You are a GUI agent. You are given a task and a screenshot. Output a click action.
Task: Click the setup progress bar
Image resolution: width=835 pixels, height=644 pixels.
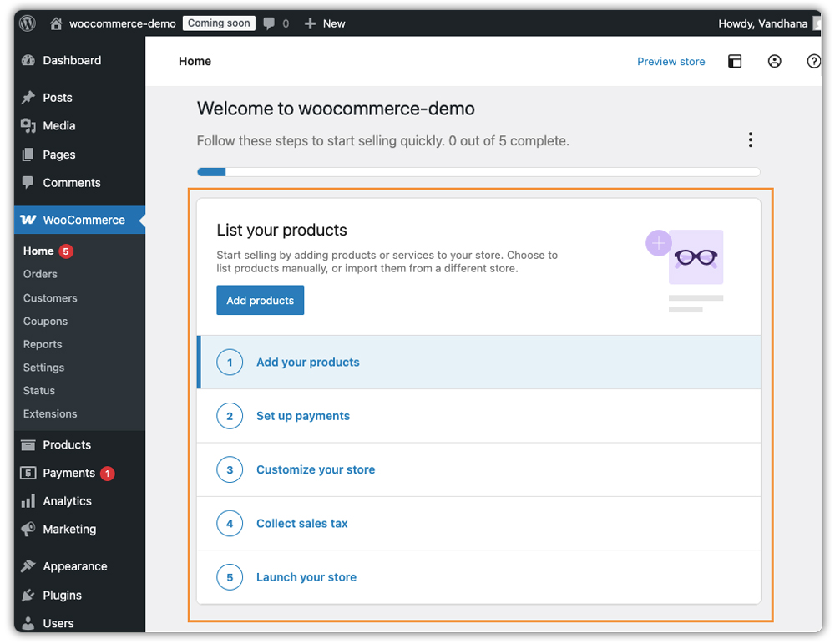pyautogui.click(x=478, y=171)
